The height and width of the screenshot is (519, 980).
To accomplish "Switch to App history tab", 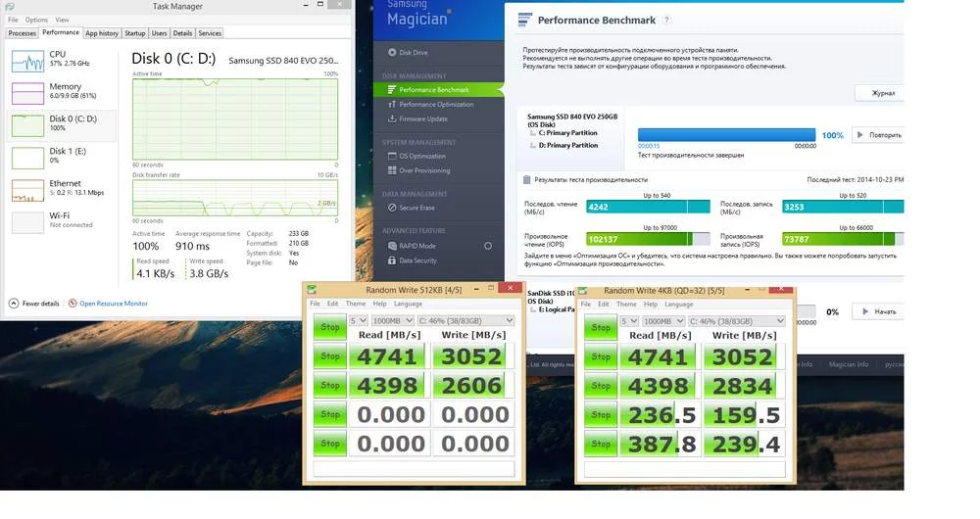I will [102, 33].
